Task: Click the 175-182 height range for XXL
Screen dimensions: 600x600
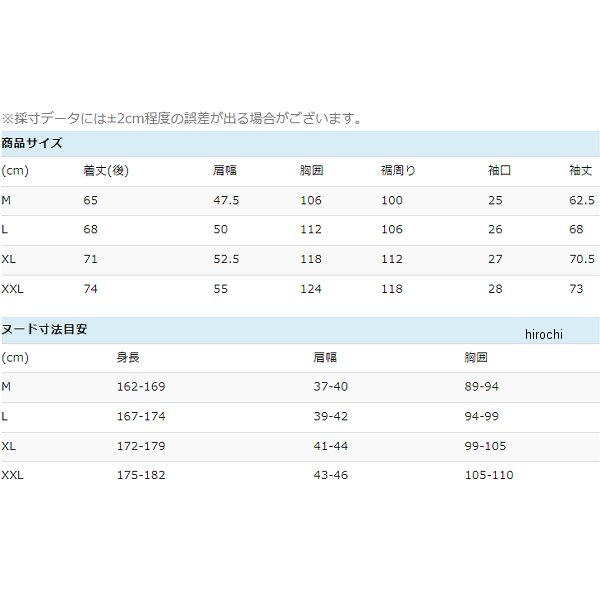Action: 140,475
